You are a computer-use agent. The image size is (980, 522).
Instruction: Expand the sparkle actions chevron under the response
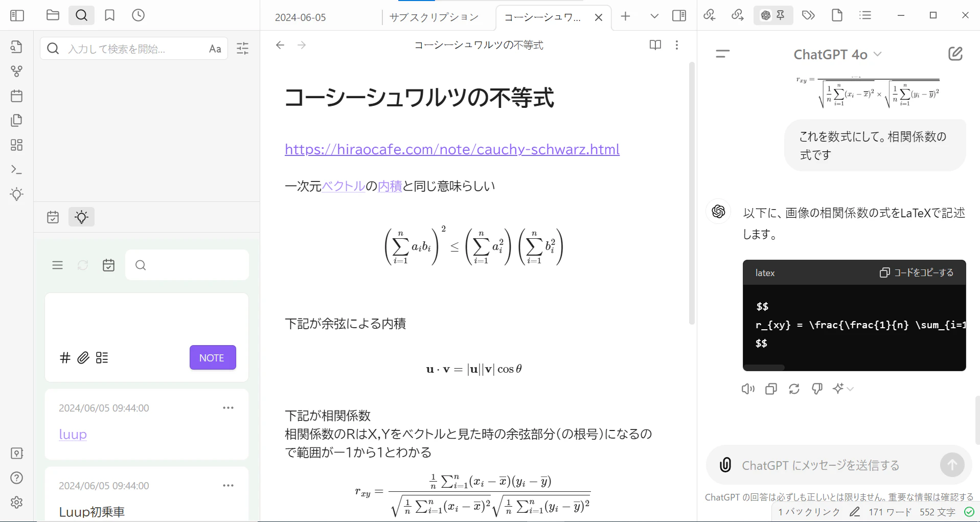tap(850, 389)
